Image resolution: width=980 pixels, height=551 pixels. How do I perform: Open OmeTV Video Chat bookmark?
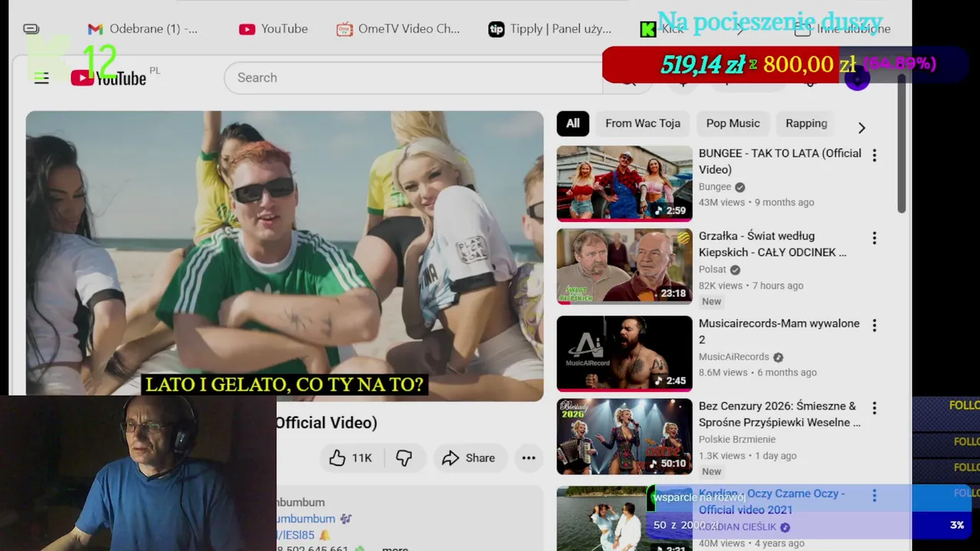398,29
